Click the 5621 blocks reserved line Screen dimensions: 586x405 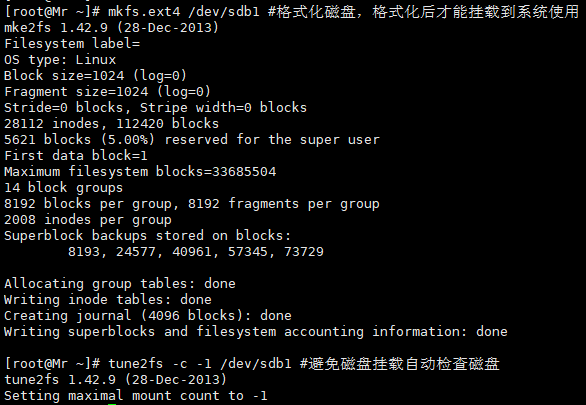coord(192,140)
